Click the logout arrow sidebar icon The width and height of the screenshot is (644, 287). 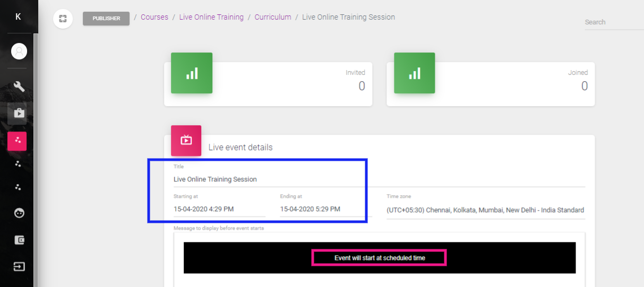pos(19,266)
